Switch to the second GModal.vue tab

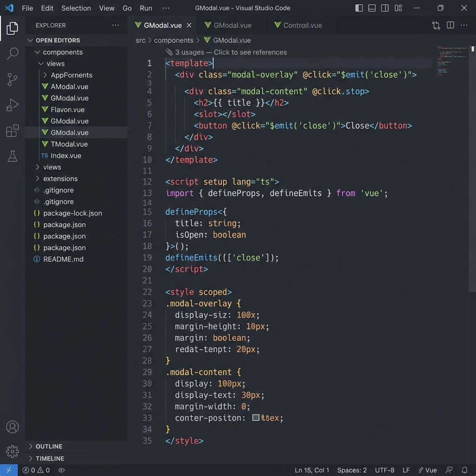tap(232, 25)
